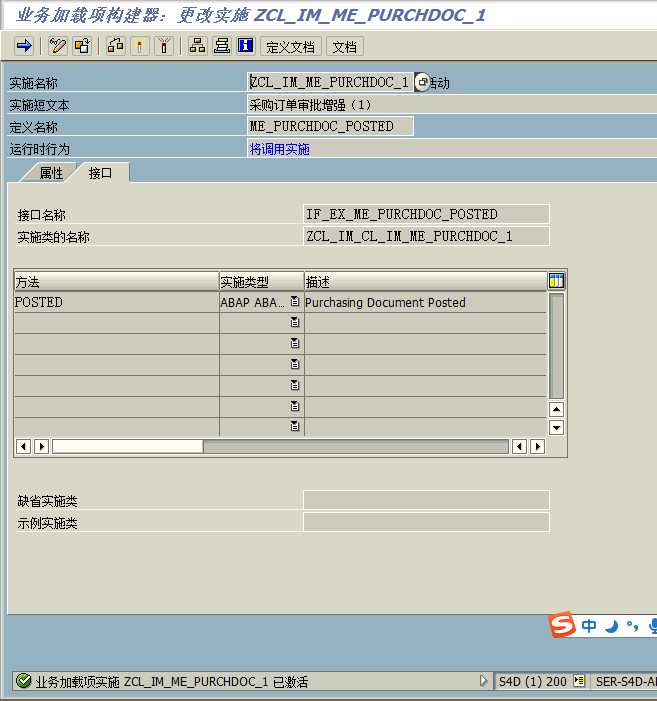The image size is (657, 701).
Task: Click the table's vertical scroll down arrow
Action: [x=556, y=427]
